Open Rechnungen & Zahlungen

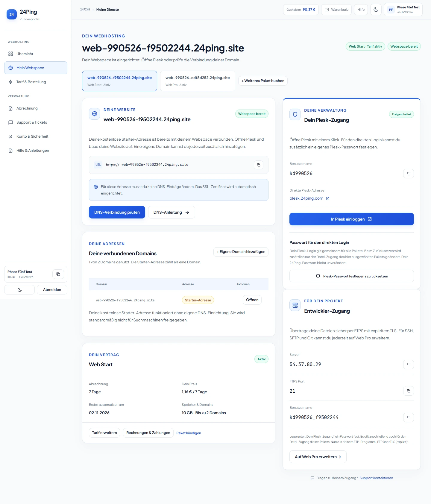point(148,433)
